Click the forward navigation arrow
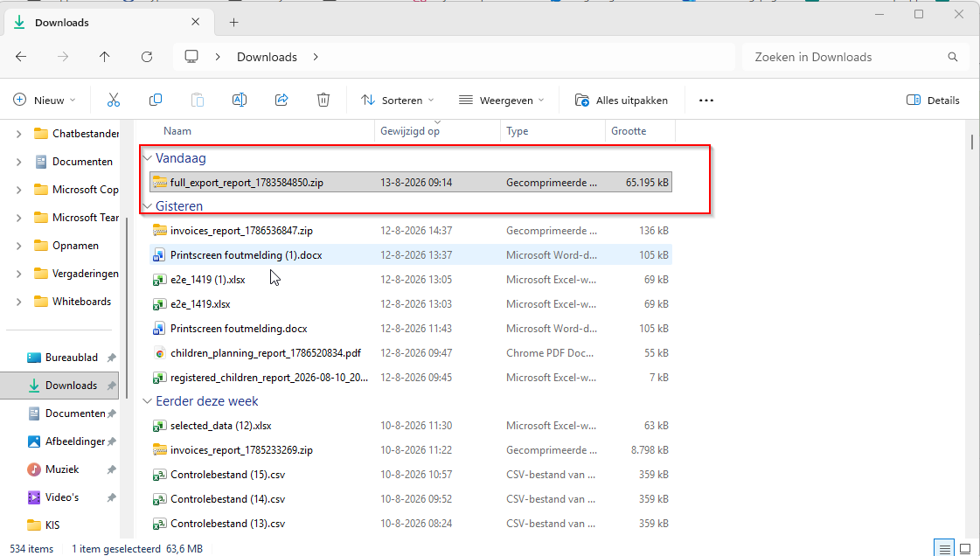This screenshot has height=556, width=980. (x=62, y=57)
